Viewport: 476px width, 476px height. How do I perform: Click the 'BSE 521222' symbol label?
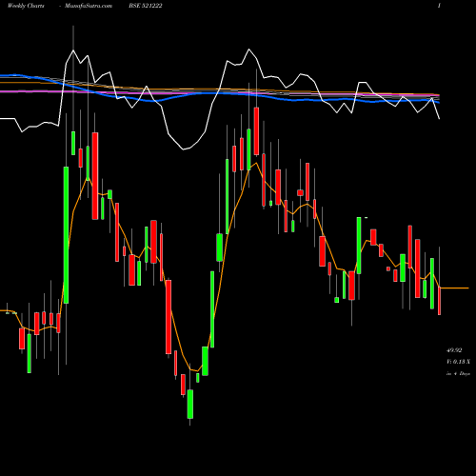coord(146,6)
